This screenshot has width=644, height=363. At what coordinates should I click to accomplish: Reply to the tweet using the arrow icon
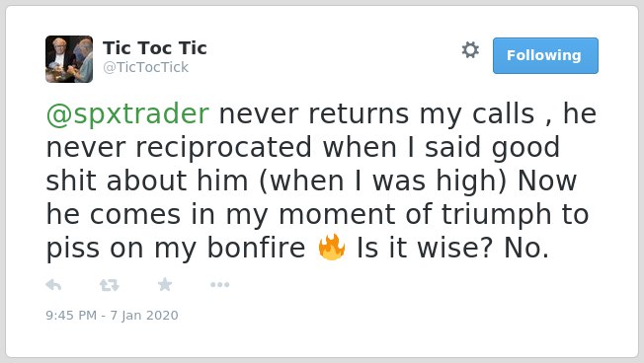click(x=53, y=285)
